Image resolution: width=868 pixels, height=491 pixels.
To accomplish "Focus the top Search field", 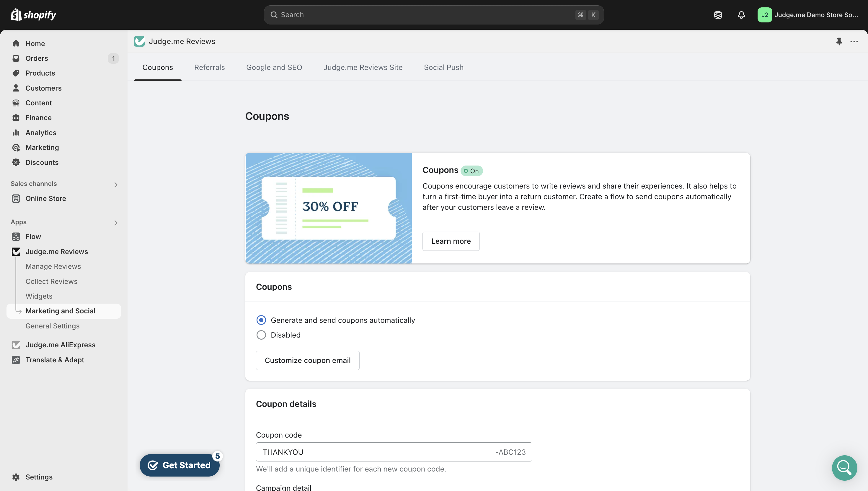I will tap(433, 15).
